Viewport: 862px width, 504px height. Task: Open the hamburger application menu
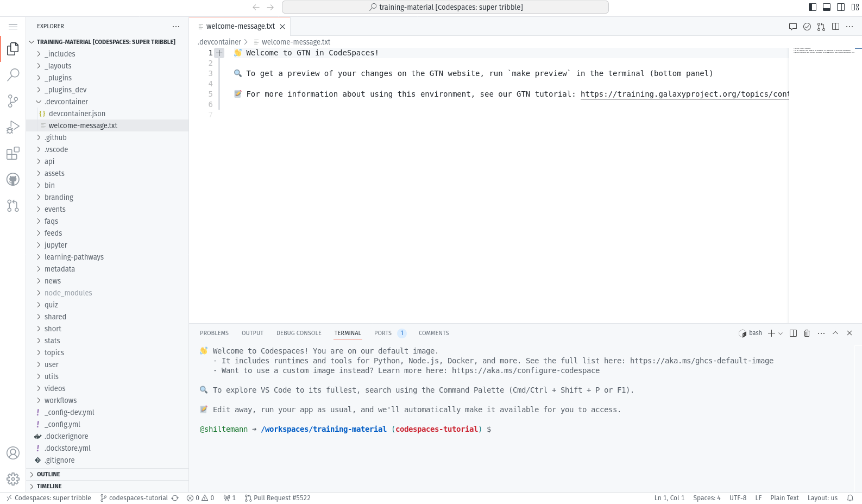(13, 27)
